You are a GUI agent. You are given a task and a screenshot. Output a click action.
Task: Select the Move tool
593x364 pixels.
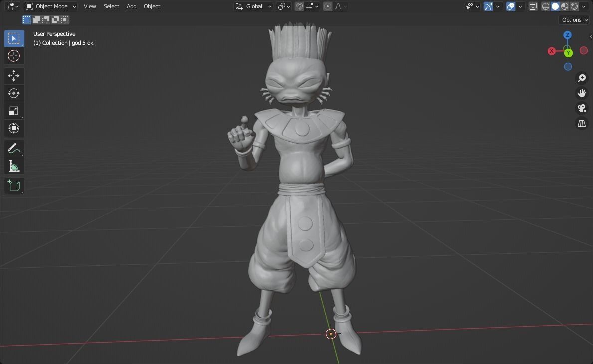click(14, 76)
